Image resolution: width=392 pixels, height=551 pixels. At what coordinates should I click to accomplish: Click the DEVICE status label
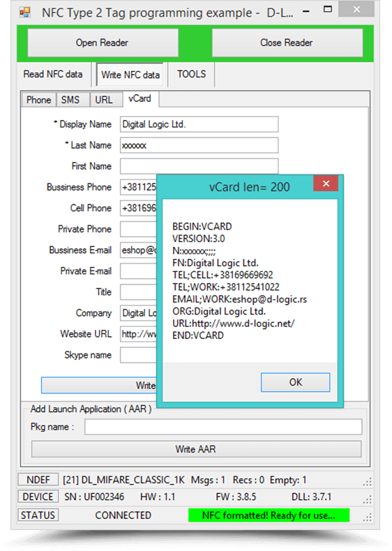coord(38,497)
